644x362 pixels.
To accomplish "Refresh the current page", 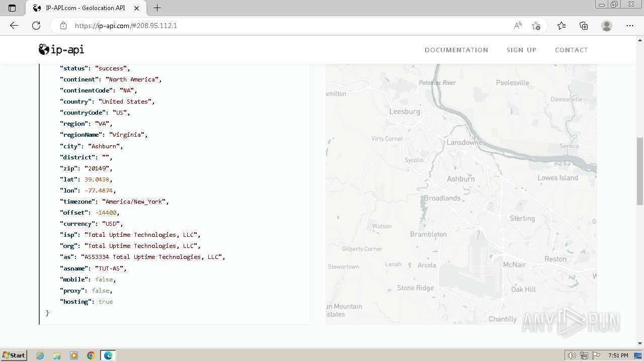I will (x=36, y=26).
